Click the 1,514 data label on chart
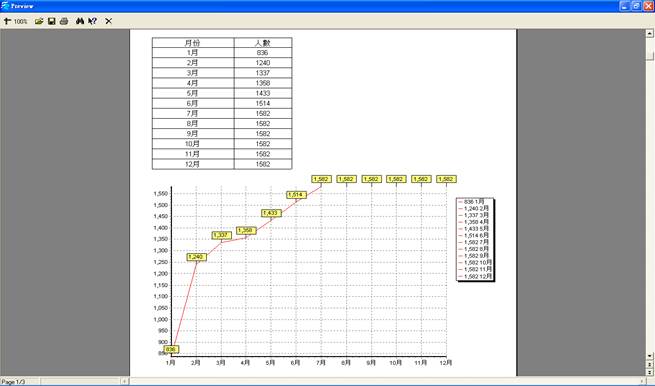 pyautogui.click(x=297, y=195)
